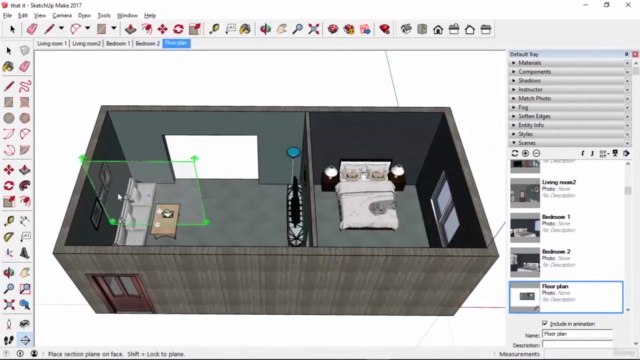
Task: Open the Window menu
Action: click(x=127, y=16)
